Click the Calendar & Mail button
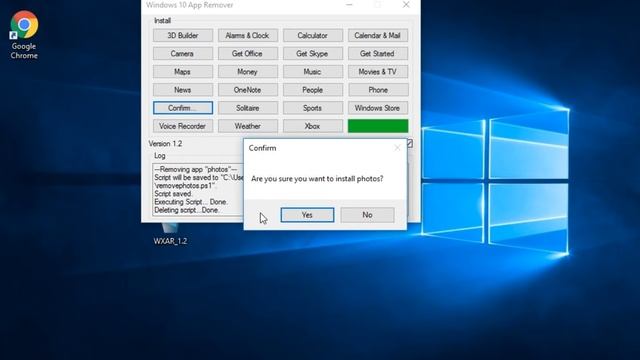Screen dimensions: 640x360 click(x=378, y=36)
